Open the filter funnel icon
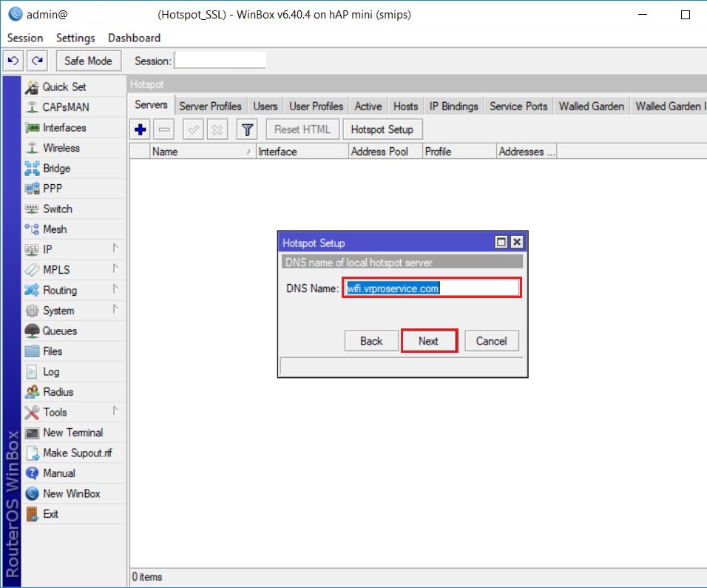Viewport: 707px width, 588px height. [247, 130]
